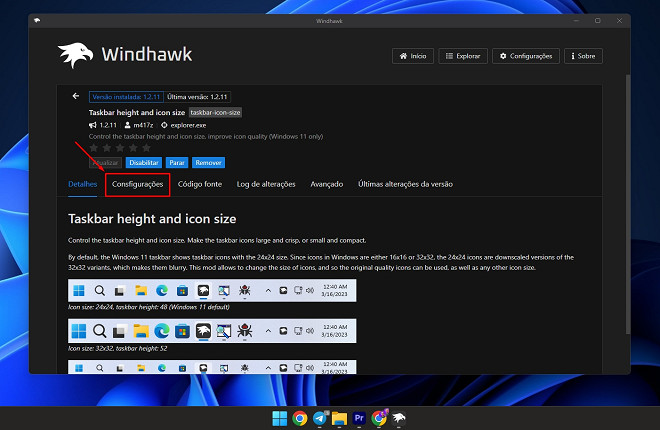Click the Windhawk title bar app icon
660x430 pixels.
37,20
